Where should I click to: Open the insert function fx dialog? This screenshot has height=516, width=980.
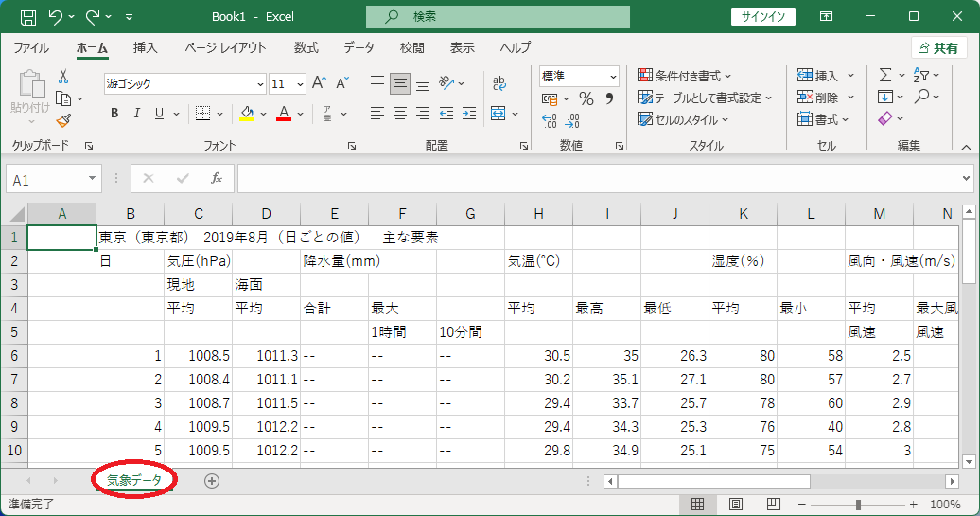[217, 179]
